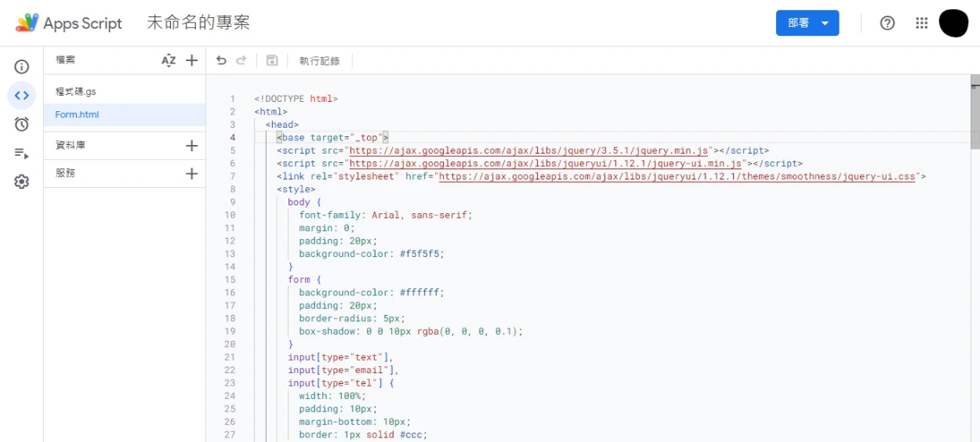Open the project Overview info icon
Image resolution: width=980 pixels, height=442 pixels.
[x=22, y=67]
